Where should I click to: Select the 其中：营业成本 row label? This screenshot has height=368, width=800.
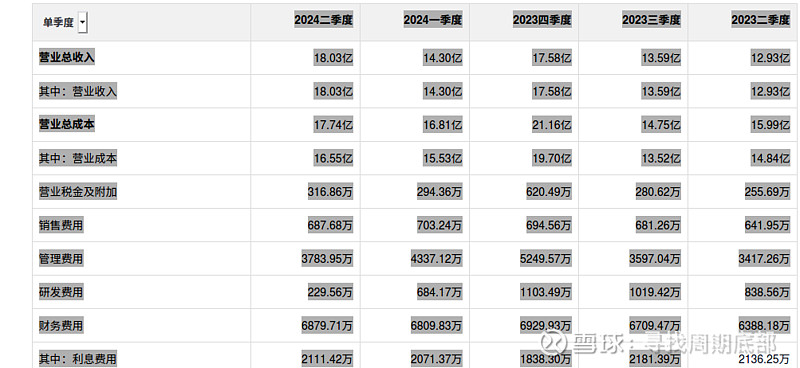[78, 158]
